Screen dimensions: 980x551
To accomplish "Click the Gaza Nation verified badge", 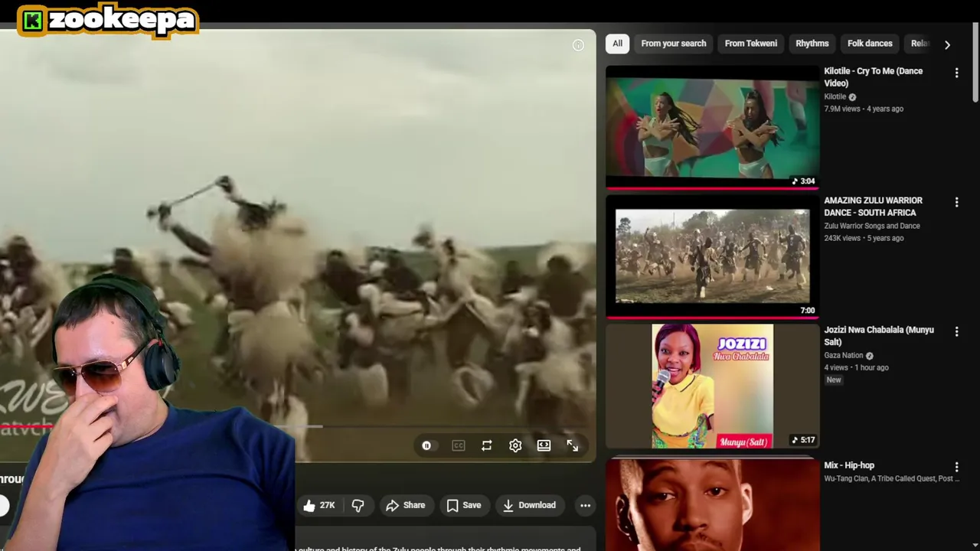I will [x=869, y=356].
